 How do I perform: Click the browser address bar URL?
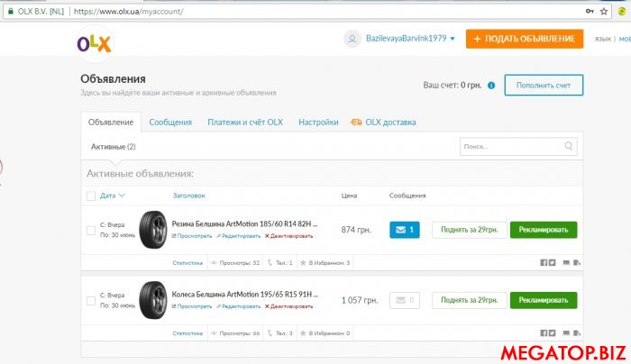coord(128,11)
